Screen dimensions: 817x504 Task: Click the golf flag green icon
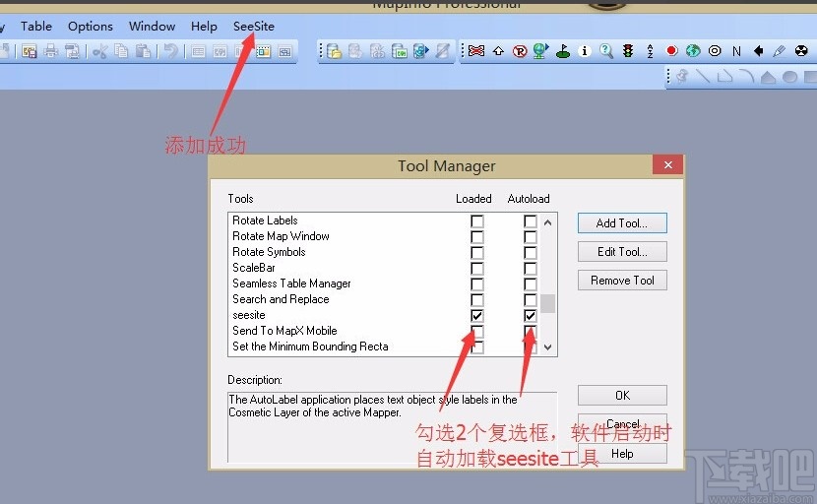(x=563, y=51)
